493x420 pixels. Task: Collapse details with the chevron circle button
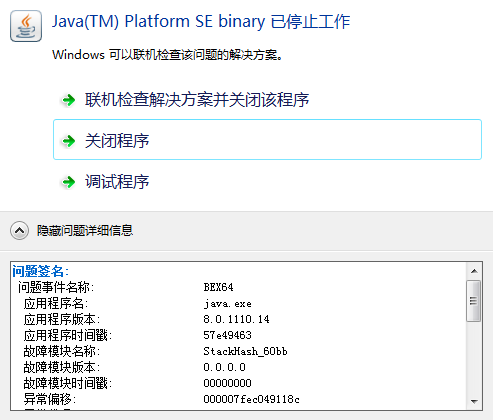click(x=19, y=230)
